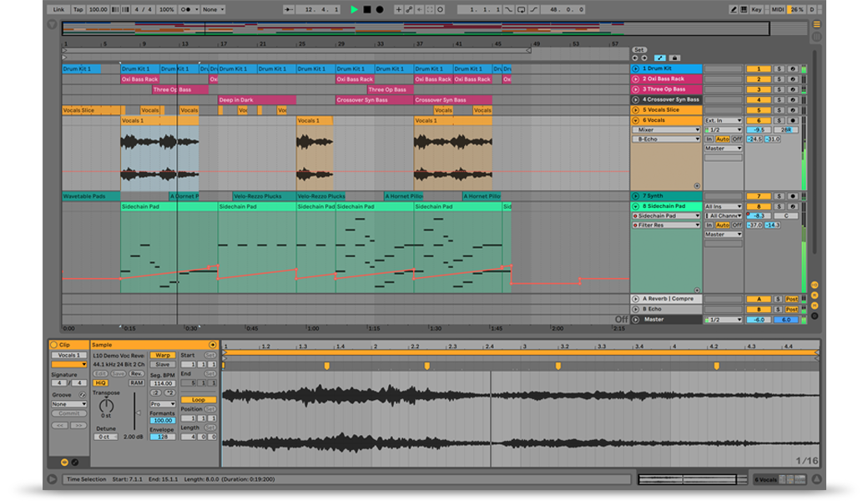Image resolution: width=868 pixels, height=501 pixels.
Task: Solo the 1 Drum Kit track
Action: pos(779,68)
